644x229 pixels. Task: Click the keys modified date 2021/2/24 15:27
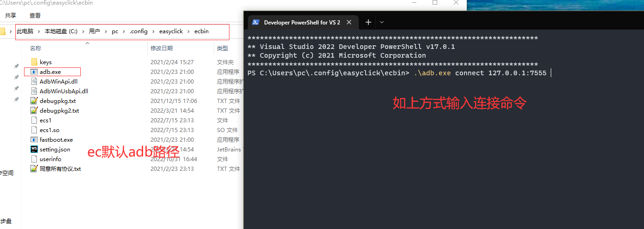coord(172,62)
